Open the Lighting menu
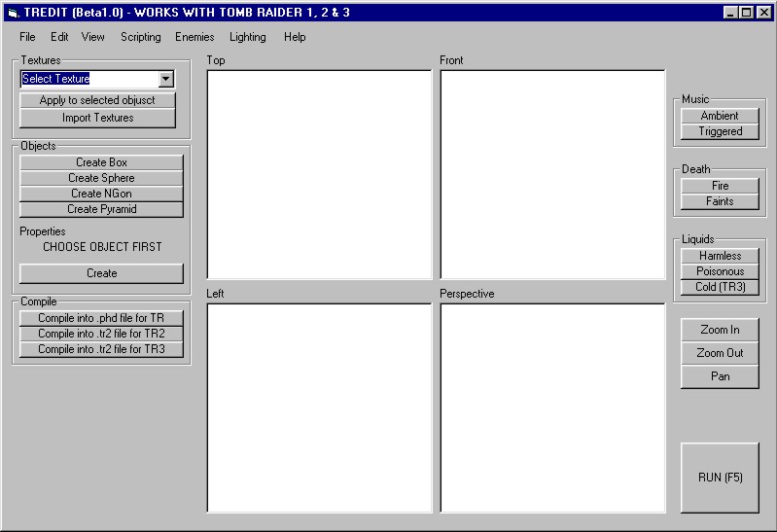This screenshot has height=532, width=777. pos(247,37)
